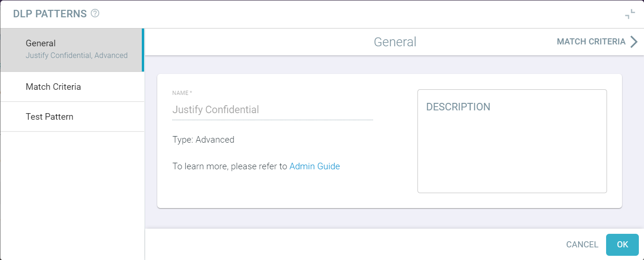
Task: Go to next step via MATCH CRITERIA text
Action: pyautogui.click(x=591, y=42)
